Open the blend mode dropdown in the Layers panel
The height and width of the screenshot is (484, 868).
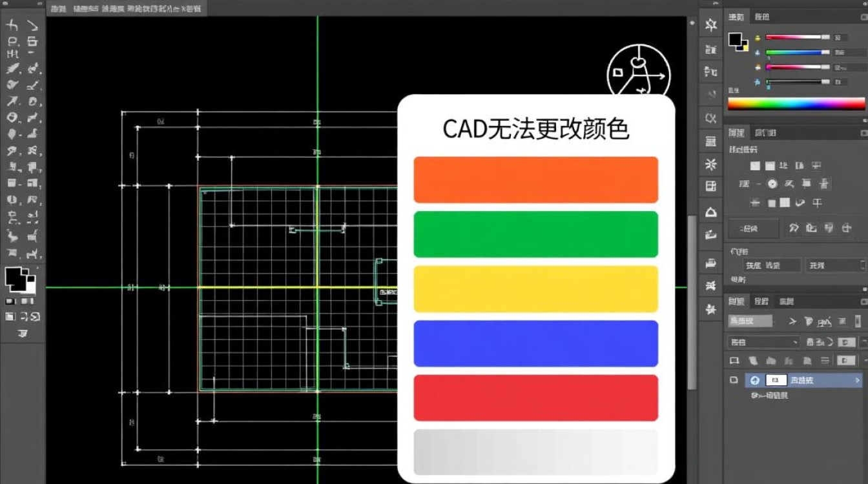[762, 341]
